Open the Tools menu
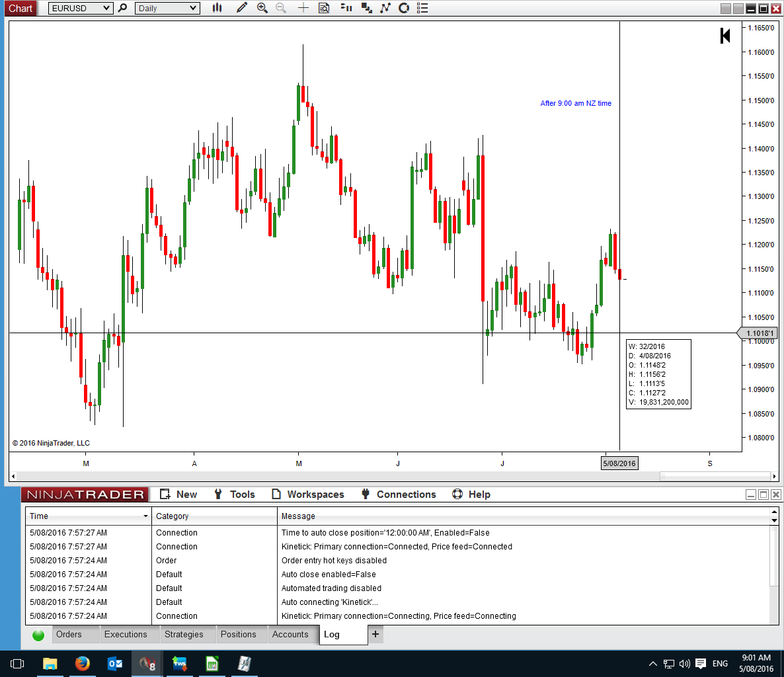 click(x=235, y=494)
